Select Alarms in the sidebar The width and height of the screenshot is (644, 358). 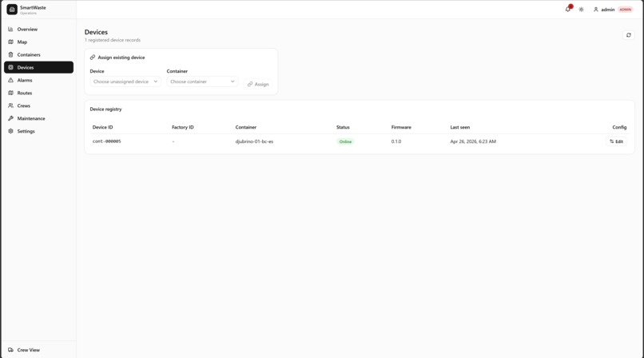point(38,80)
